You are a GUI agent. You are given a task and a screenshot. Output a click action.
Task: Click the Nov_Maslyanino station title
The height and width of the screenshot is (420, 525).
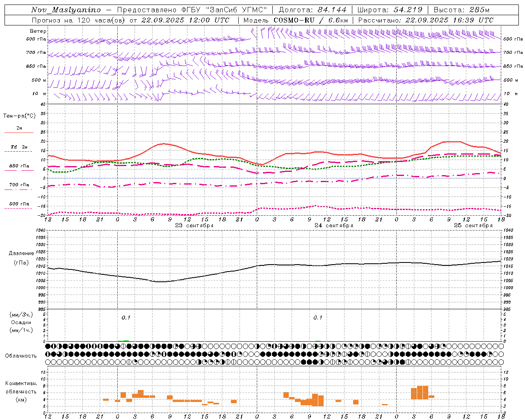coord(66,10)
